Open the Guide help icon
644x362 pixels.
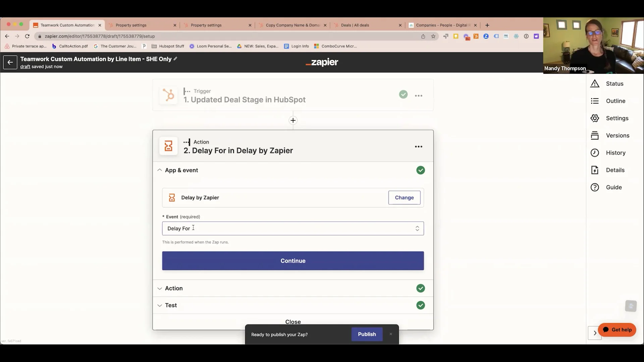(x=595, y=187)
